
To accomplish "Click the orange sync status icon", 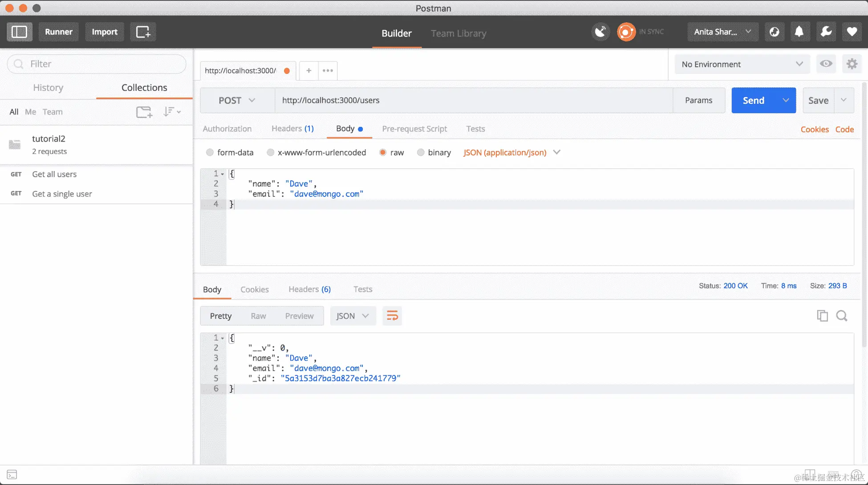I will pos(626,32).
